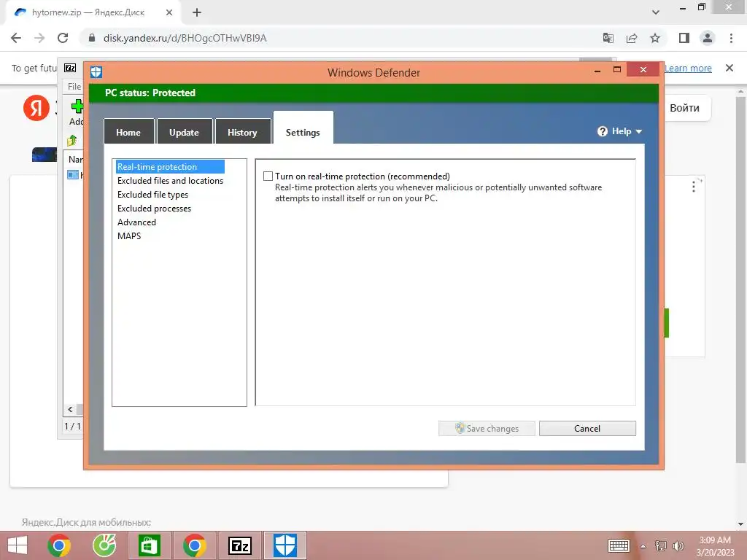Open the Chrome three-dot menu
Image resolution: width=747 pixels, height=560 pixels.
pos(731,38)
